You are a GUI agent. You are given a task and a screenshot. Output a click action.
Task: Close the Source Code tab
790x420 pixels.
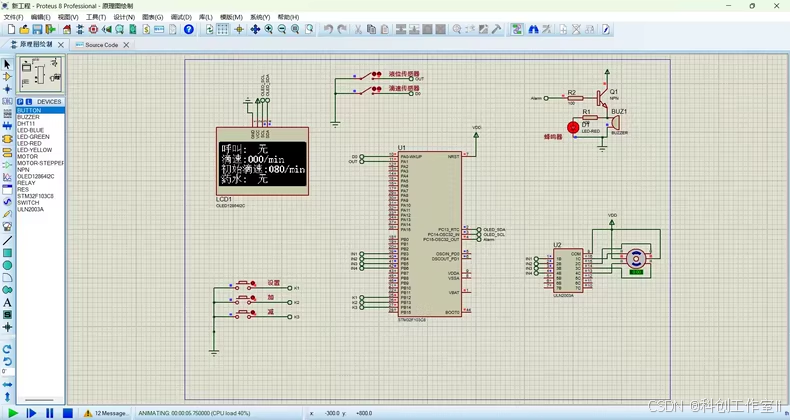126,45
